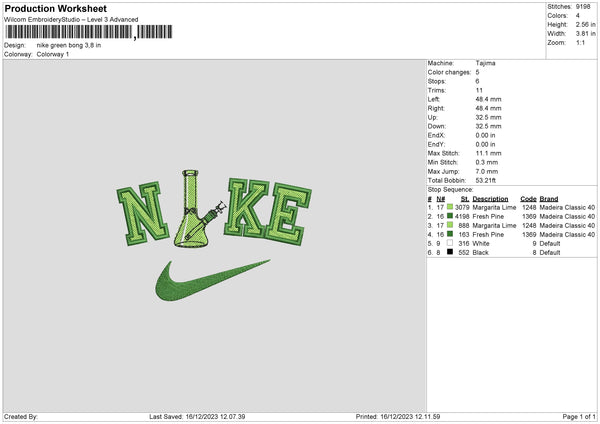Screen dimensions: 600x424
Task: Click the 'EndX:' value 0.00 in
Action: click(485, 135)
